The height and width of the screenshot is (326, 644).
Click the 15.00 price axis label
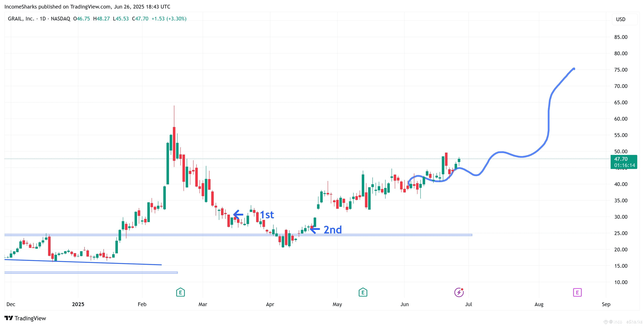[x=621, y=266]
